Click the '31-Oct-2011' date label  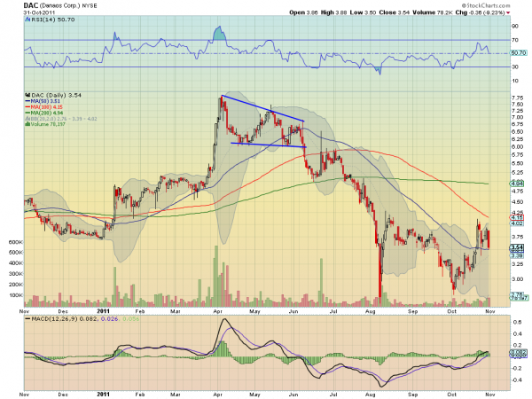(39, 12)
